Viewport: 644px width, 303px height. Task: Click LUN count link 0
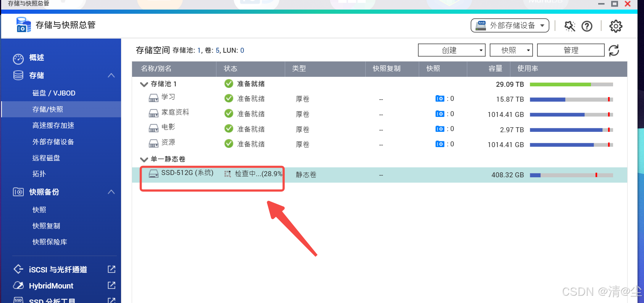(x=242, y=50)
